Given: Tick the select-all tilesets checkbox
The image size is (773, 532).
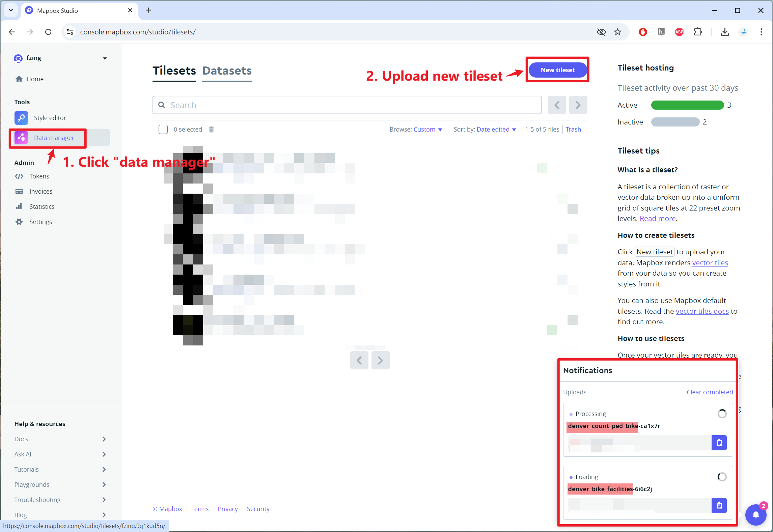Looking at the screenshot, I should [163, 129].
